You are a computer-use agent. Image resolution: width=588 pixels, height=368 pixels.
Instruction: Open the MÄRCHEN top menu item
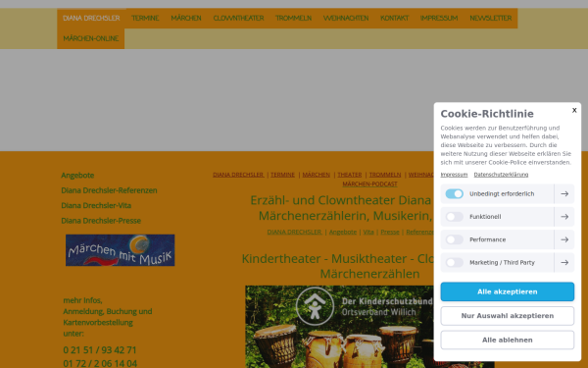[x=186, y=19]
